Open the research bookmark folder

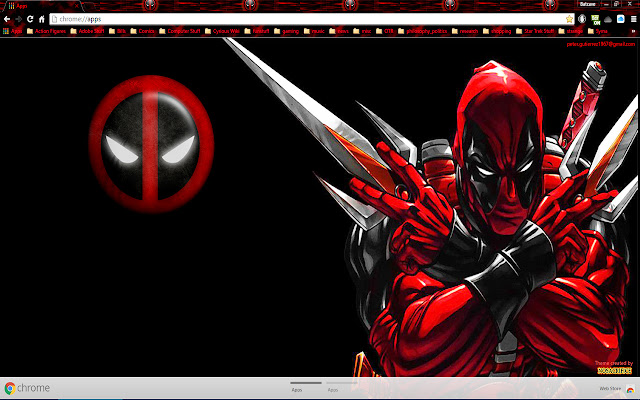click(465, 31)
